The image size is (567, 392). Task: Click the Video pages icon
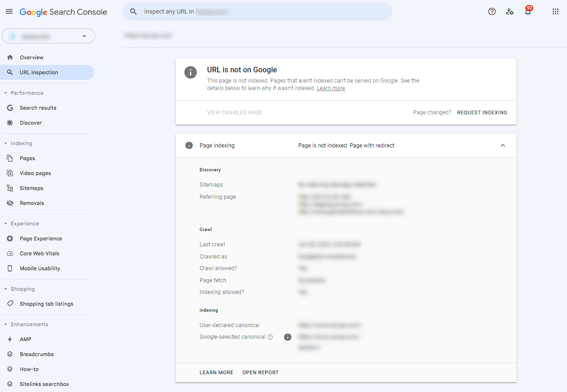[x=10, y=173]
